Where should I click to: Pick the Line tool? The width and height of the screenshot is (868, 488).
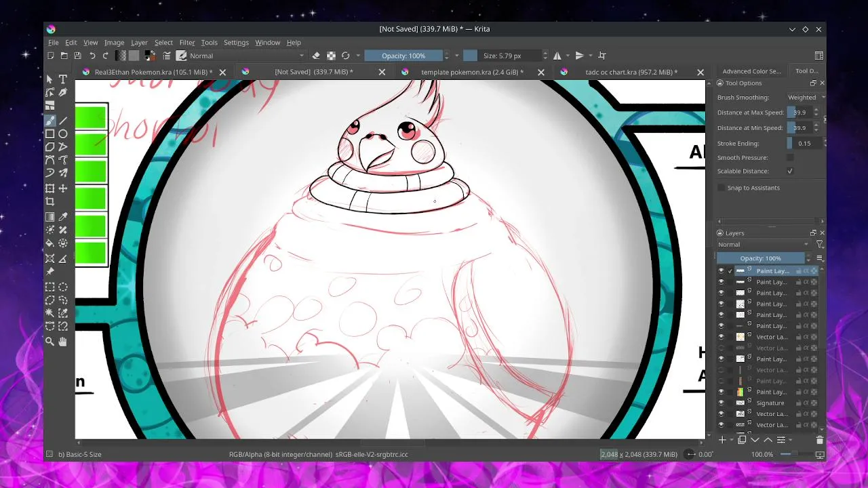point(63,121)
